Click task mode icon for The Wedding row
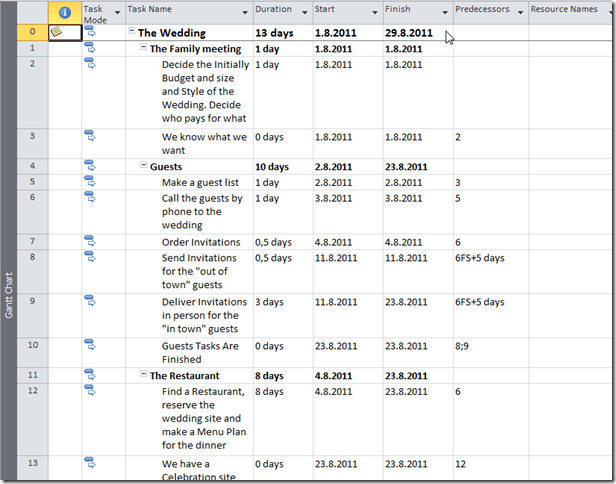This screenshot has height=484, width=616. [x=90, y=33]
